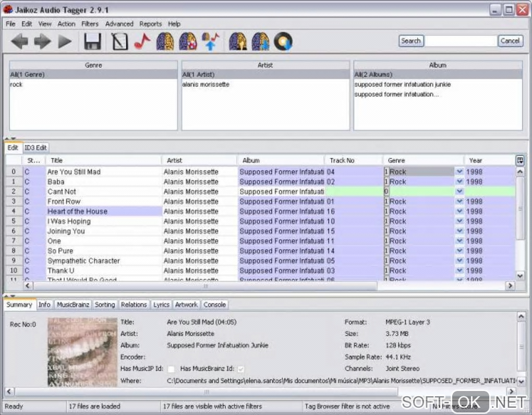Select 'supposed former infatuation junkie' album
This screenshot has width=532, height=415.
[x=438, y=84]
